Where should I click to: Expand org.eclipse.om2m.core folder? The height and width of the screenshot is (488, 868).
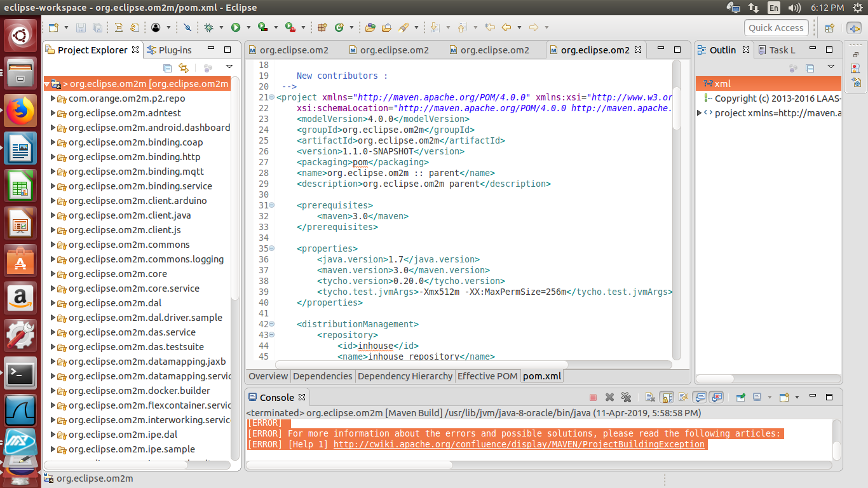coord(53,274)
